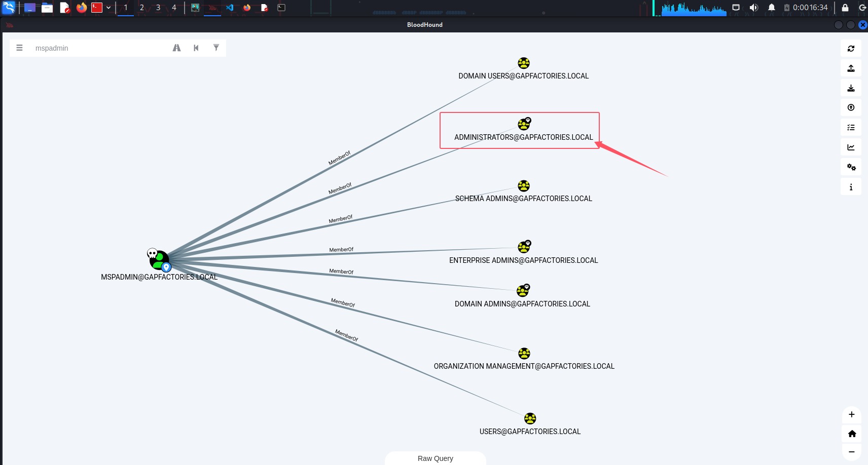Click the ENTERPRISE ADMINS@GAPFACTORIES.LOCAL label
The height and width of the screenshot is (465, 868).
[x=524, y=260]
